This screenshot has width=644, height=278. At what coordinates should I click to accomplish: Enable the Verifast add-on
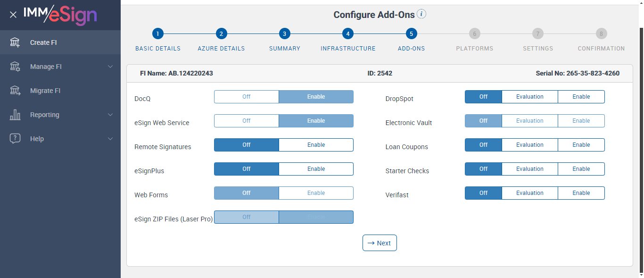click(x=581, y=193)
